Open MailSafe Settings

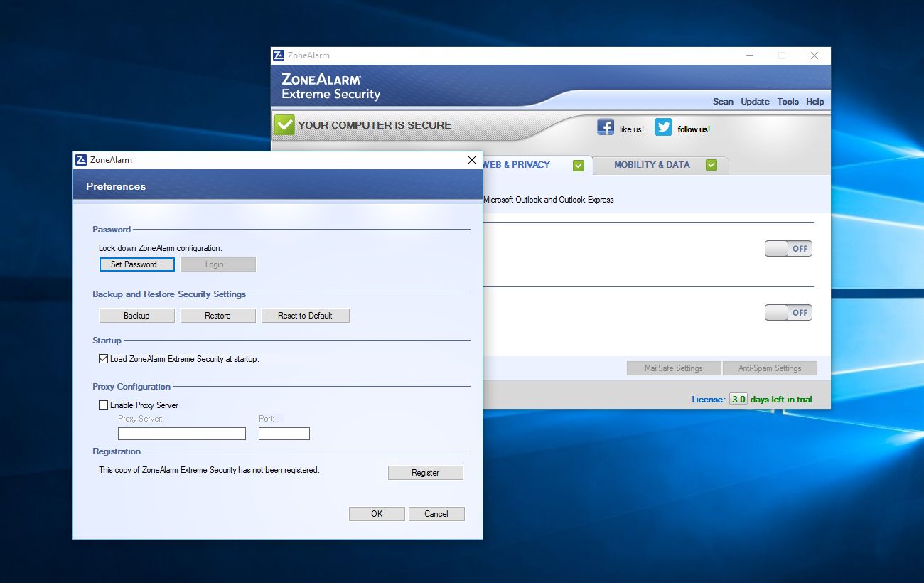click(674, 368)
